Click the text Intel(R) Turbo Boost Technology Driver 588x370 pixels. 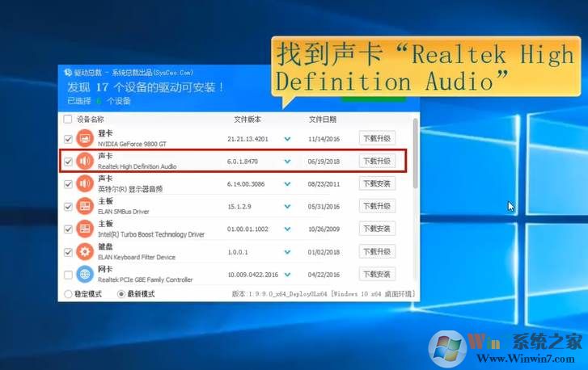tap(151, 234)
